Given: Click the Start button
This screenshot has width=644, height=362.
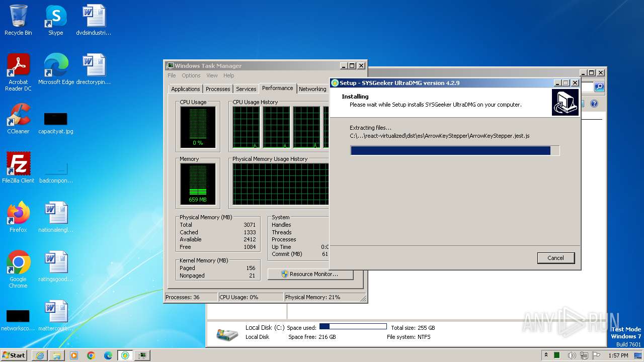Looking at the screenshot, I should 14,355.
